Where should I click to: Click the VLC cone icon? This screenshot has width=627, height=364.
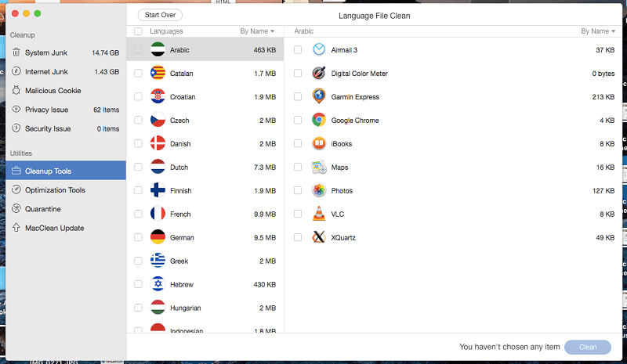pos(319,214)
